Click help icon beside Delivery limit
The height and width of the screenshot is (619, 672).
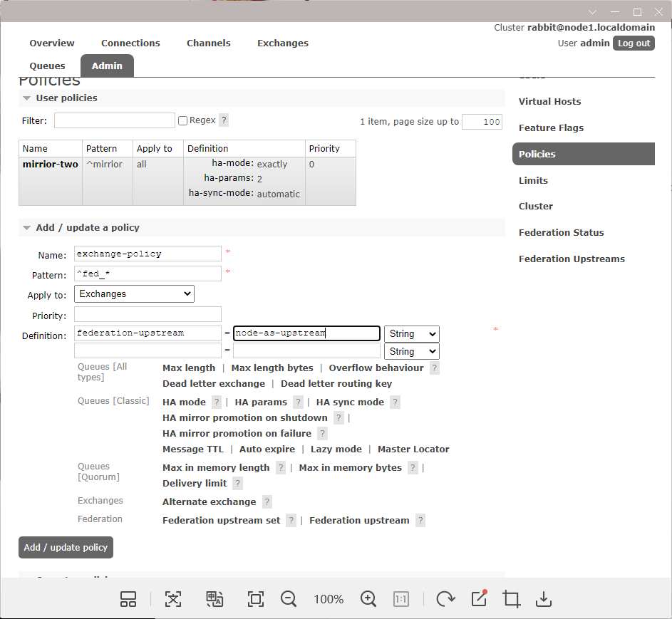pyautogui.click(x=238, y=484)
